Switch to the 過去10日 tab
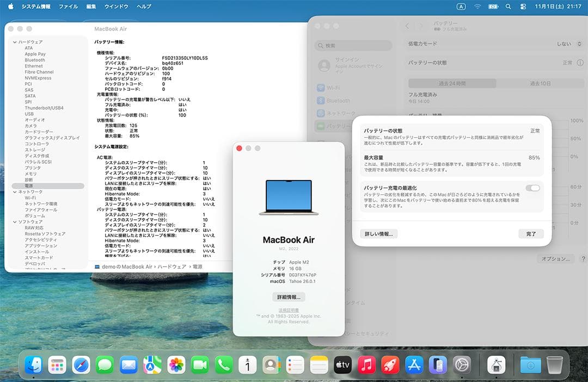588x382 pixels. pyautogui.click(x=540, y=83)
